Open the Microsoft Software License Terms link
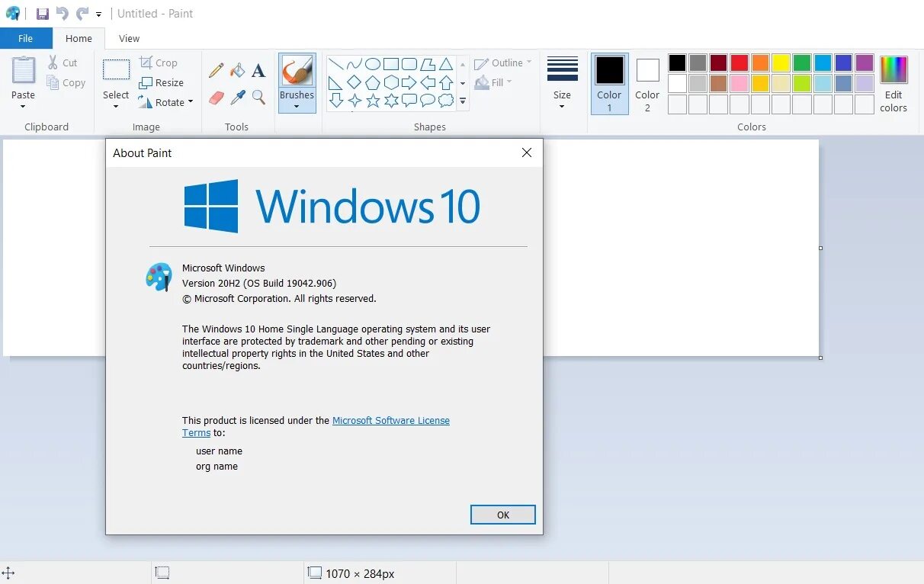The height and width of the screenshot is (584, 924). click(391, 420)
